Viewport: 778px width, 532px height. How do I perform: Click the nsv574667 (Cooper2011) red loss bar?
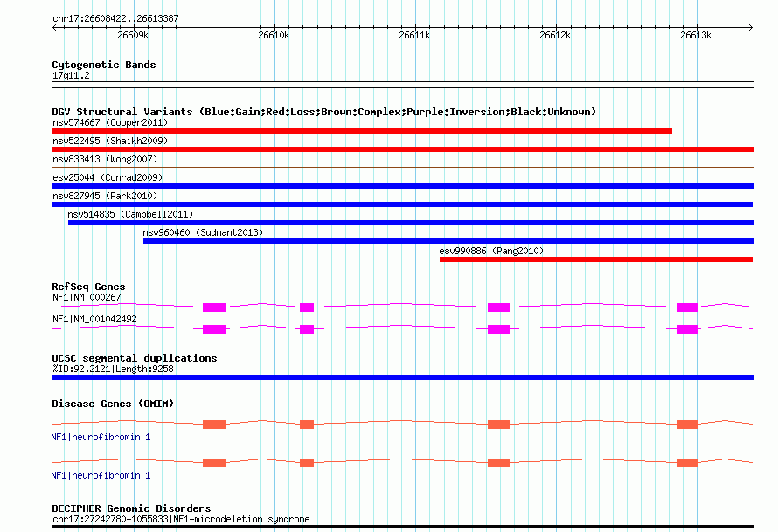(362, 131)
